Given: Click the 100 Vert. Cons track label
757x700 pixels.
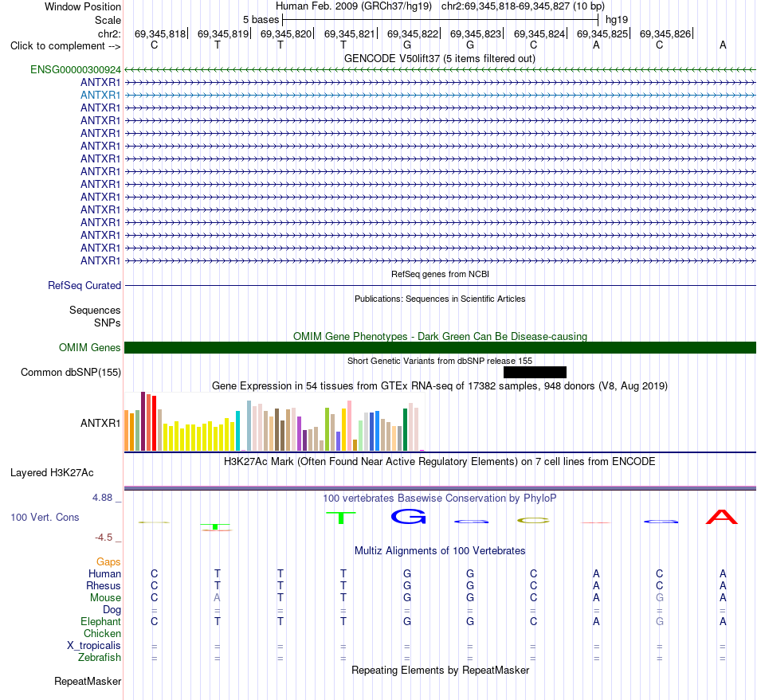Looking at the screenshot, I should (45, 517).
